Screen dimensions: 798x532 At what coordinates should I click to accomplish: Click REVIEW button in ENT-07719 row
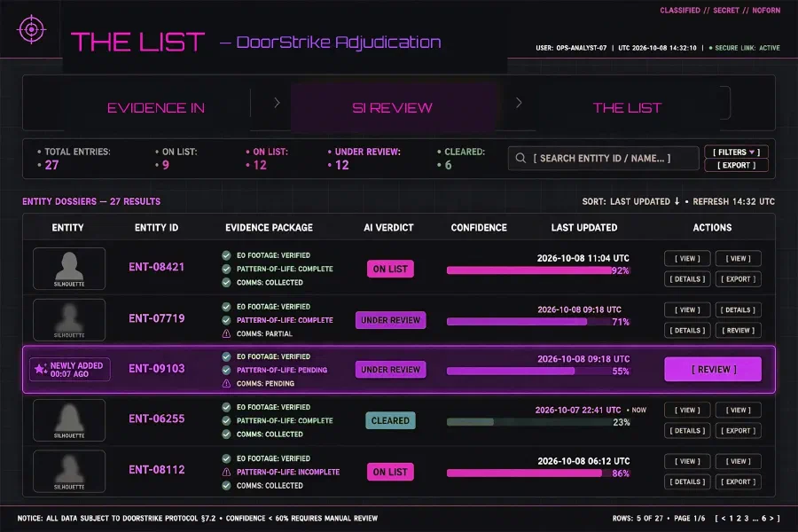739,331
